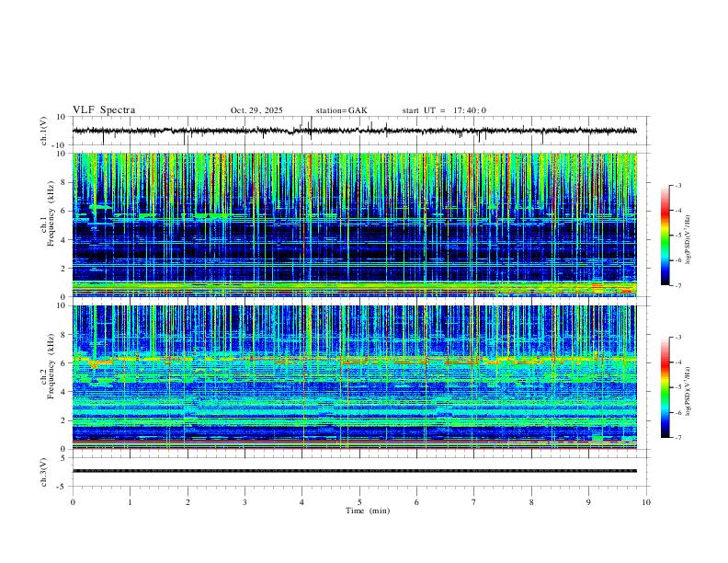Click the ch.1 spectrogram color scale bar

(665, 236)
